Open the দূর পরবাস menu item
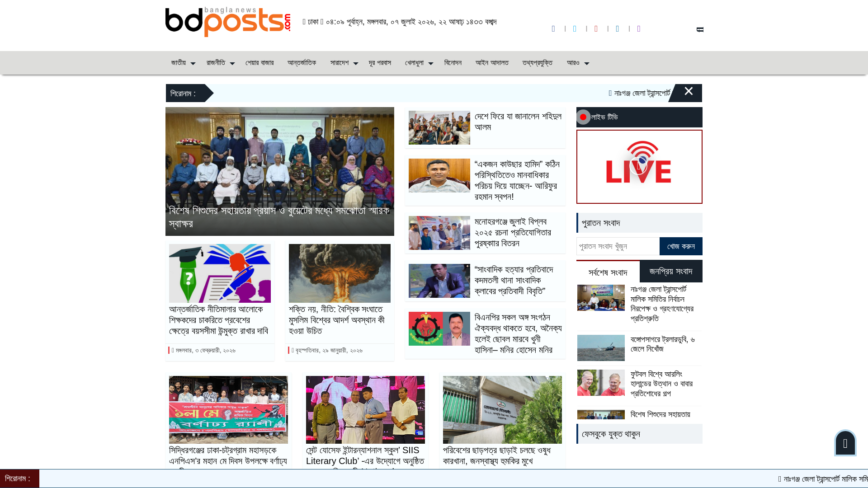Image resolution: width=868 pixels, height=488 pixels. pyautogui.click(x=380, y=63)
